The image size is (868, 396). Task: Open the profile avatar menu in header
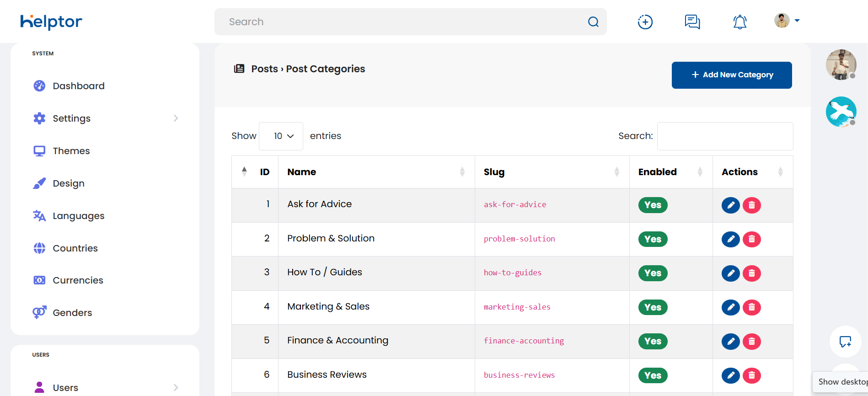787,21
